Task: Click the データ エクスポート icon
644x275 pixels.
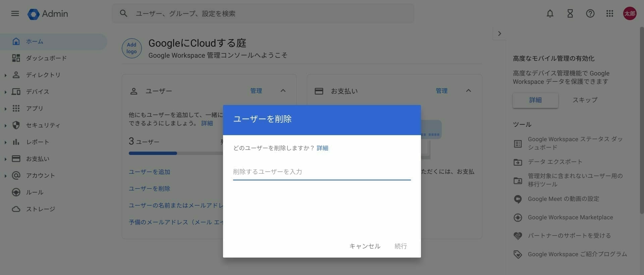Action: coord(518,162)
